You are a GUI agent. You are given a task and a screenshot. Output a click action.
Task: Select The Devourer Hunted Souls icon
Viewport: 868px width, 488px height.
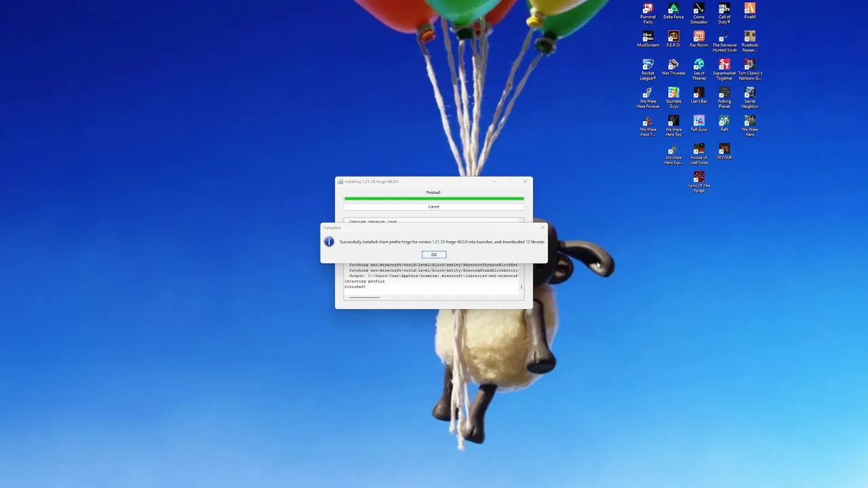(x=724, y=41)
